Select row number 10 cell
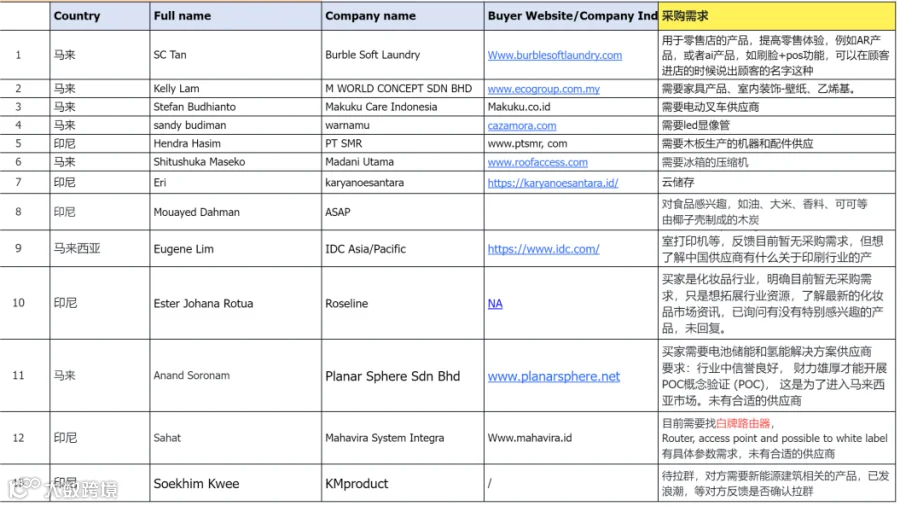Viewport: 900px width, 506px height. [x=25, y=303]
